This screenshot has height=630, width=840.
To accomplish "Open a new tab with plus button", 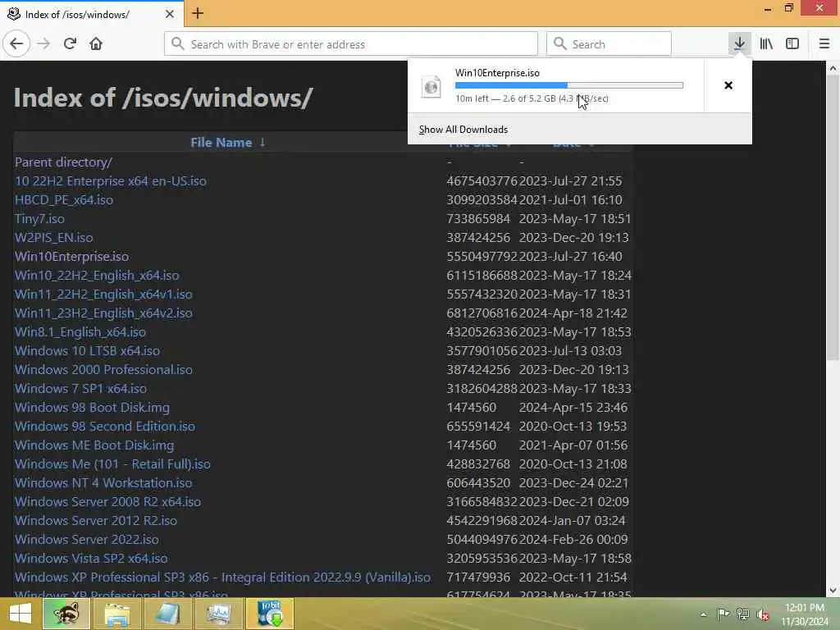I will pyautogui.click(x=198, y=13).
